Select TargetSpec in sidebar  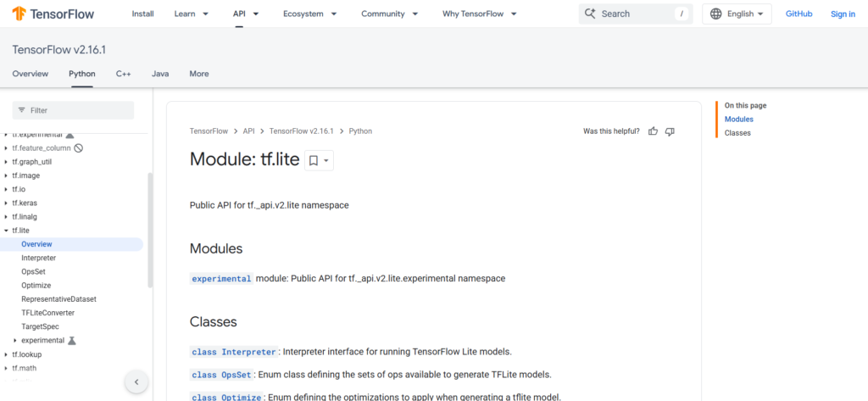pos(40,326)
